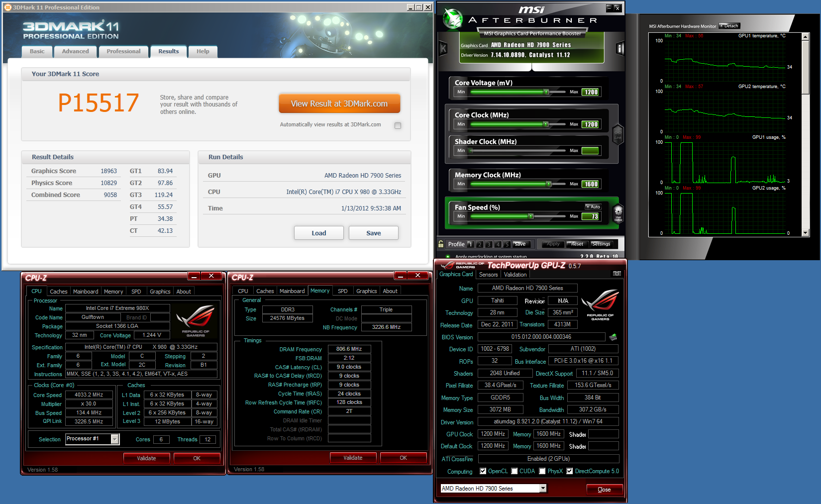
Task: Open the GPU-Z graphics card selector dropdown
Action: coord(543,488)
